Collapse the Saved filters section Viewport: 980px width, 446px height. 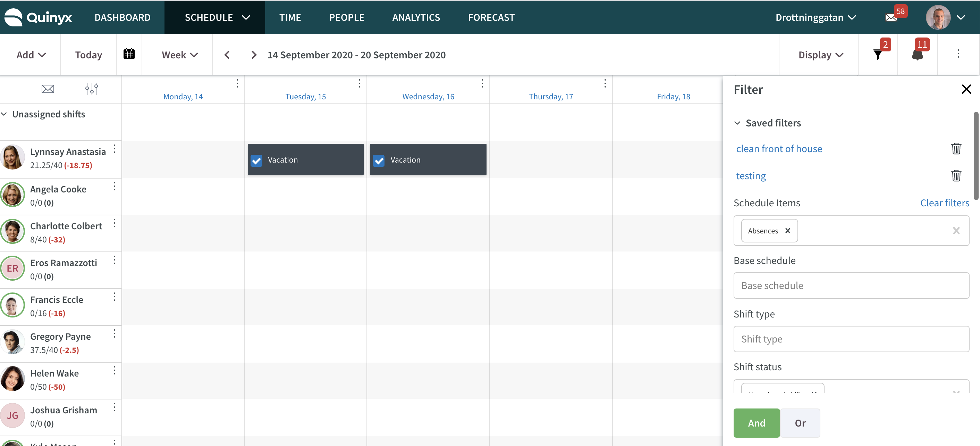pos(737,123)
